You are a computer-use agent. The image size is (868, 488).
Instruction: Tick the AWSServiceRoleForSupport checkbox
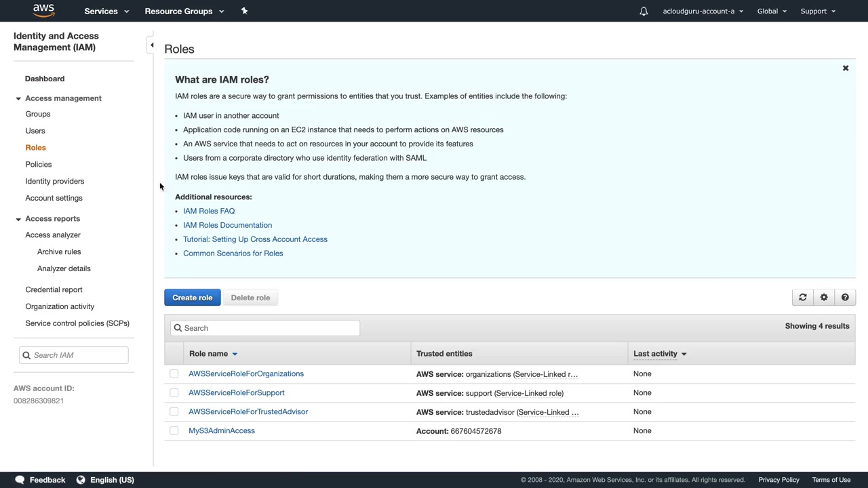[174, 393]
